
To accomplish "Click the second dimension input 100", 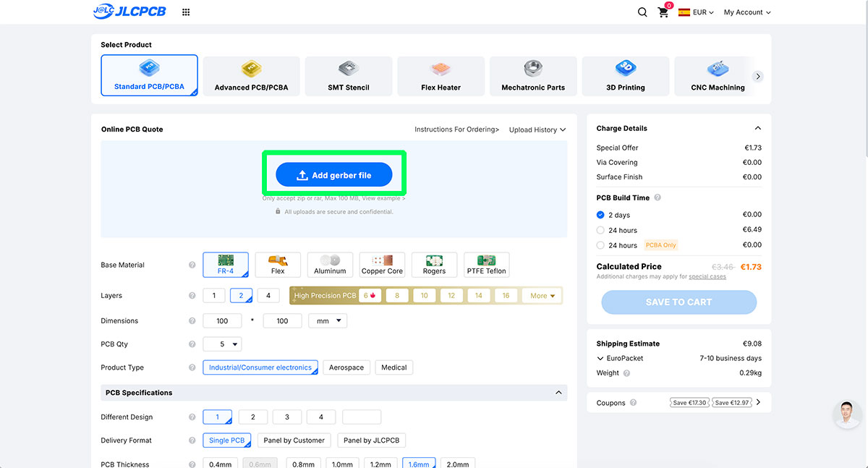I will (282, 320).
